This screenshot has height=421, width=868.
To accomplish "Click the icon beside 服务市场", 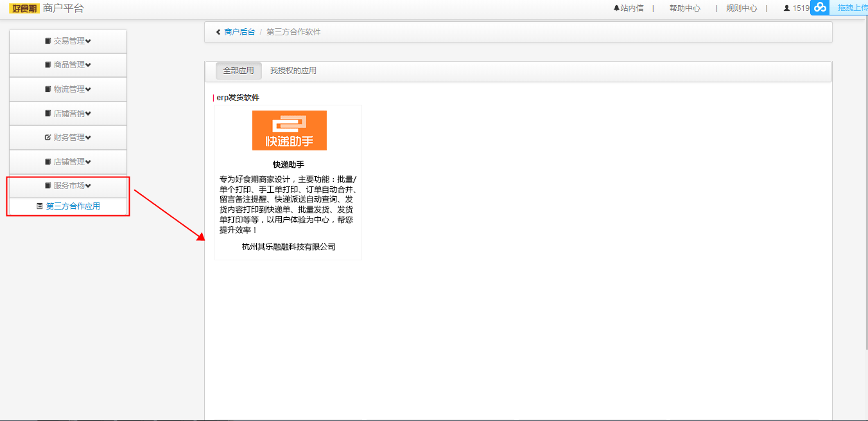I will tap(48, 186).
